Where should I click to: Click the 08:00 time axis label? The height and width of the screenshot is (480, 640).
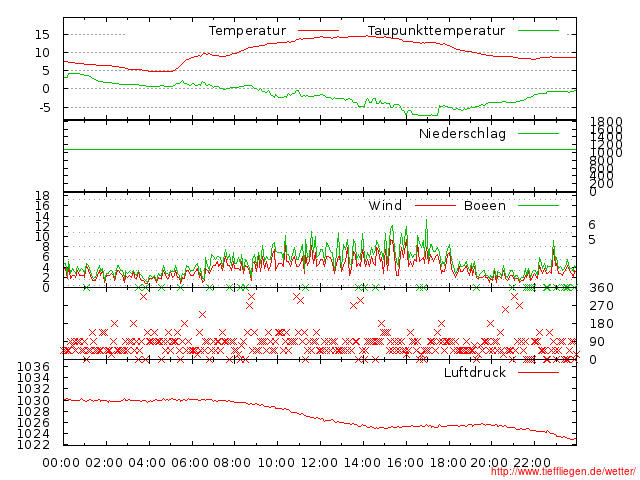coord(232,463)
